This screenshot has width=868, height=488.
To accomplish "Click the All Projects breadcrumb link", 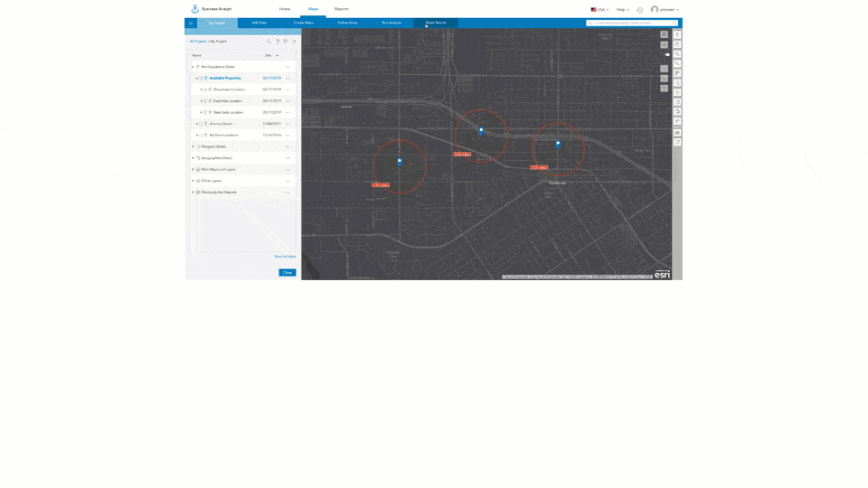I will pos(198,42).
